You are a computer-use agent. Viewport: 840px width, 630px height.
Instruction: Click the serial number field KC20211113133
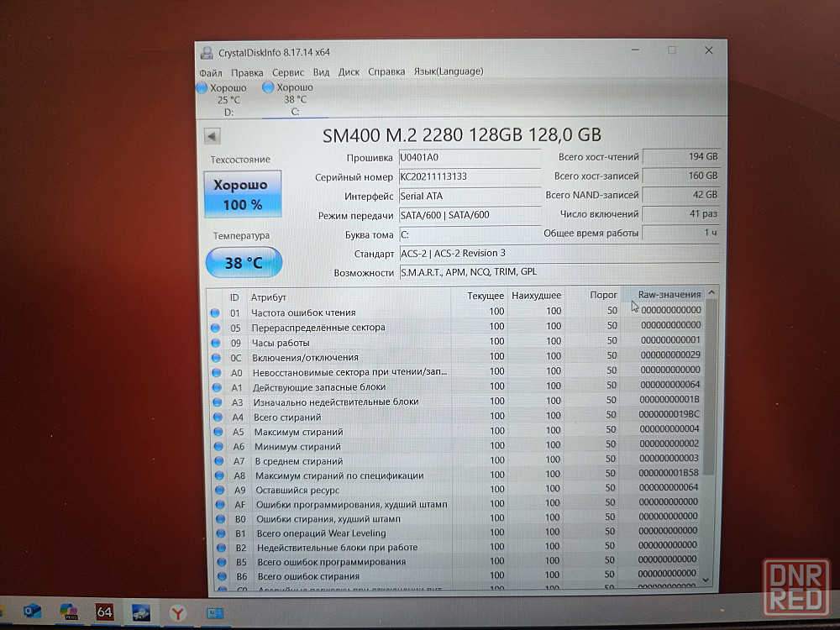click(470, 176)
